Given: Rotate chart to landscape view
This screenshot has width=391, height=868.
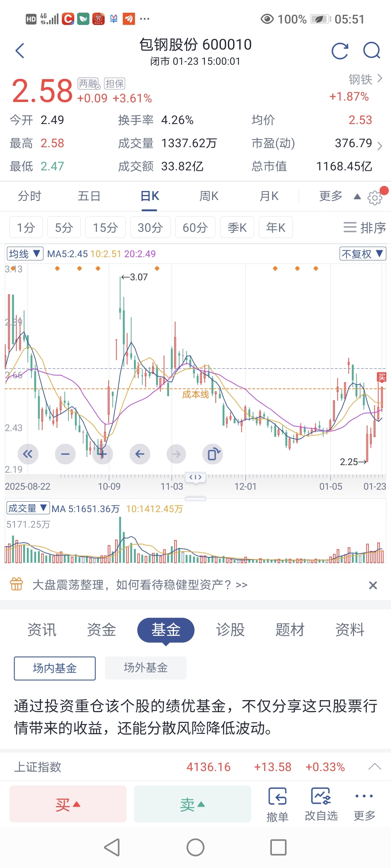Looking at the screenshot, I should click(x=213, y=454).
